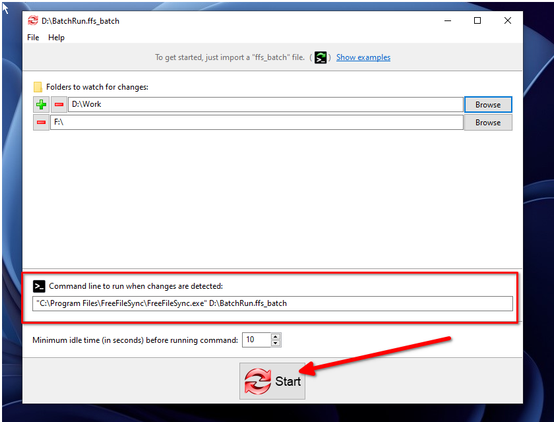The image size is (554, 422).
Task: Click the command line console icon
Action: 39,286
